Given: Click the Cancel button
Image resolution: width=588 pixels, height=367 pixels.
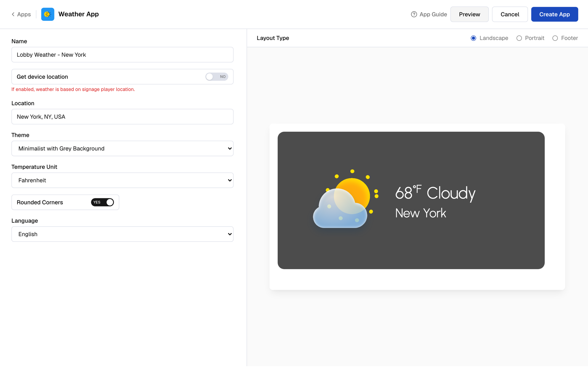Looking at the screenshot, I should (x=510, y=14).
